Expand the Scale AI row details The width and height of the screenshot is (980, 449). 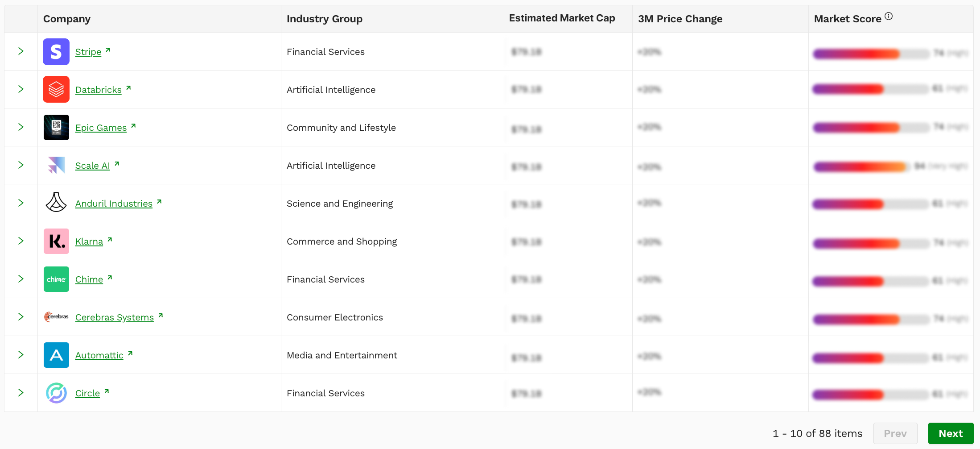(21, 165)
